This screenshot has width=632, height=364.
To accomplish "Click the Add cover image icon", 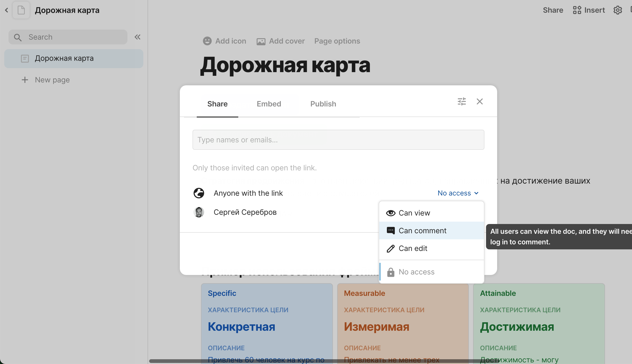I will pyautogui.click(x=261, y=41).
